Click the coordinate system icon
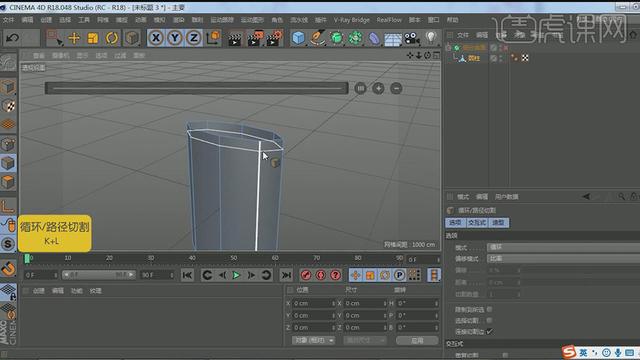Viewport: 640px width, 360px height. tap(213, 38)
